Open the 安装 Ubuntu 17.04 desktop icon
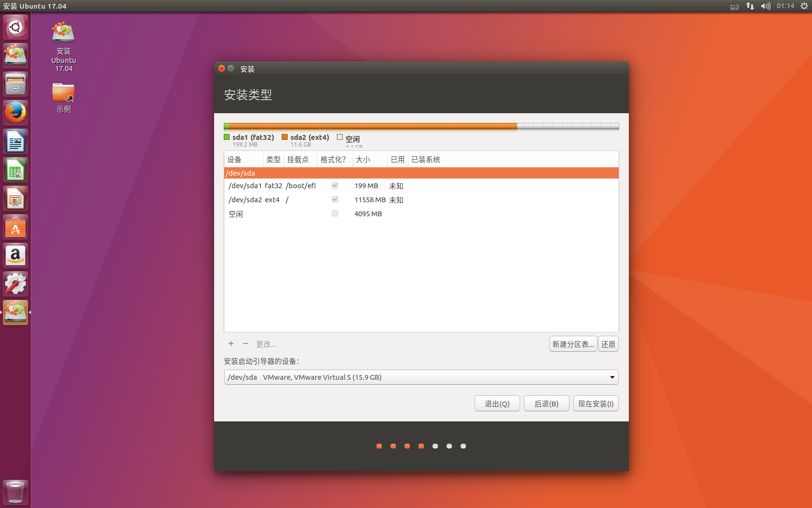This screenshot has width=812, height=508. [63, 47]
